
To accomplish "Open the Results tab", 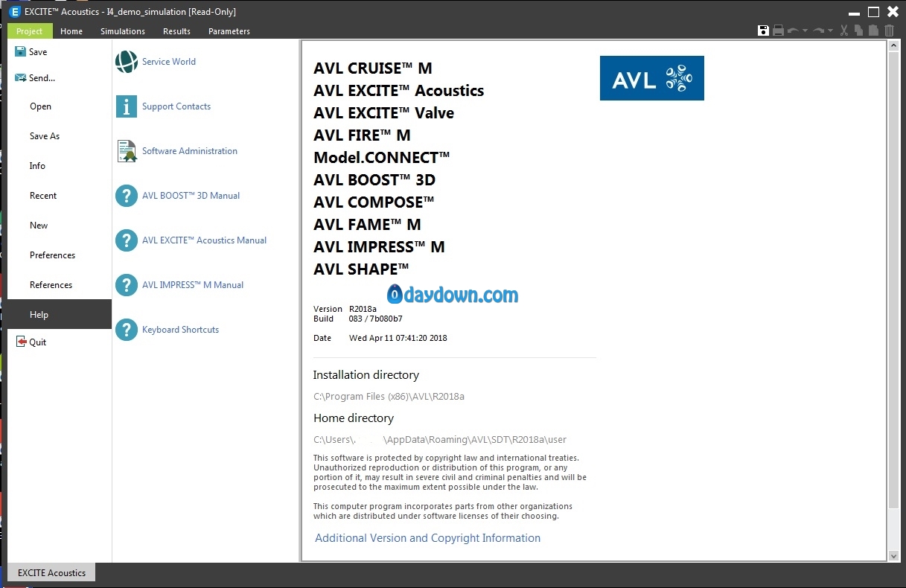I will point(176,31).
